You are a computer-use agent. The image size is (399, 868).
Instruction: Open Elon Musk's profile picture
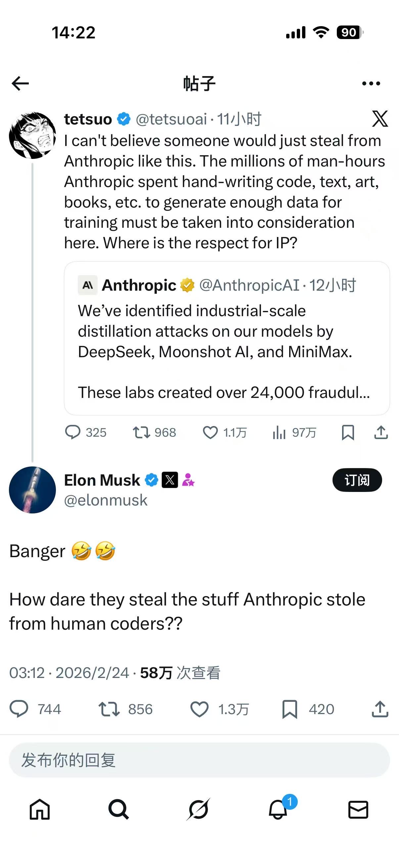(32, 490)
